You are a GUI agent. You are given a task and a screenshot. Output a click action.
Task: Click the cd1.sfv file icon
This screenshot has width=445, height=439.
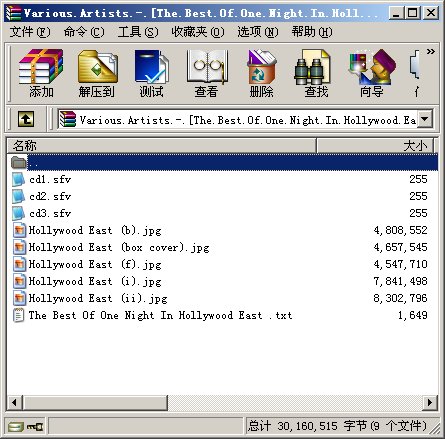pyautogui.click(x=19, y=179)
